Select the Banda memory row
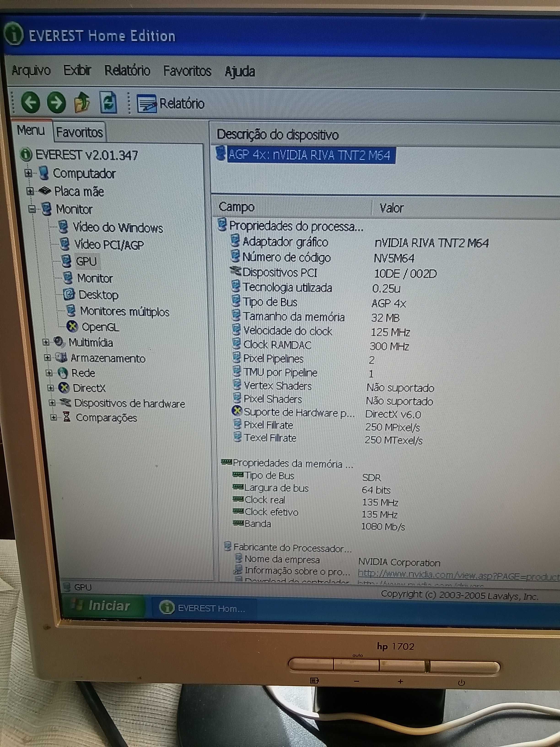 [319, 525]
